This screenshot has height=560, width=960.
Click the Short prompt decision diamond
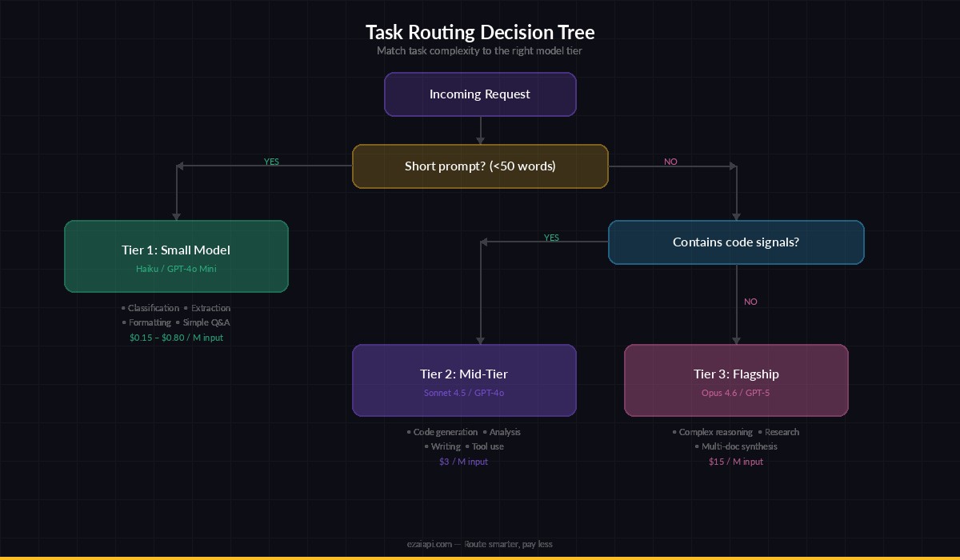pyautogui.click(x=480, y=166)
